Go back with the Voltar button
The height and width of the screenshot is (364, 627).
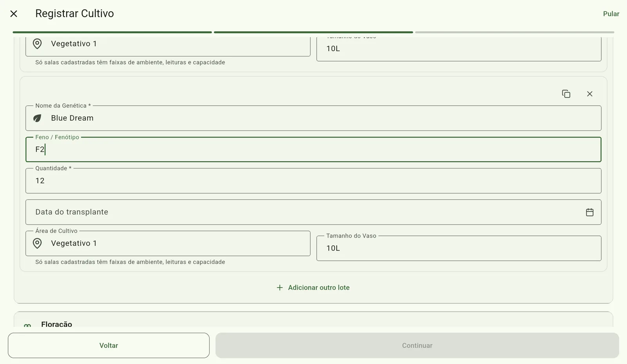click(109, 346)
